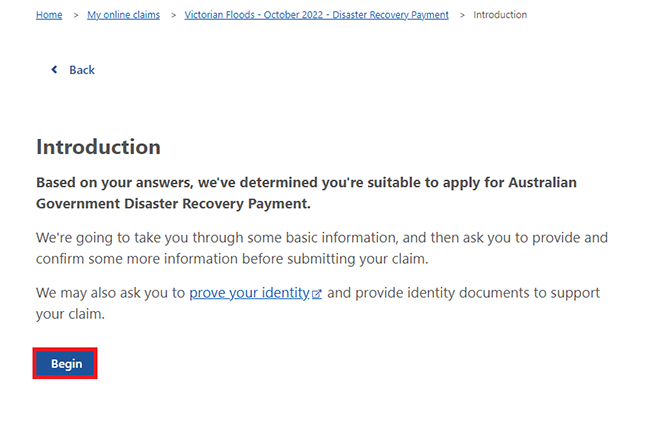Click 'and provide identity documents to support' text
650x438 pixels.
click(463, 293)
